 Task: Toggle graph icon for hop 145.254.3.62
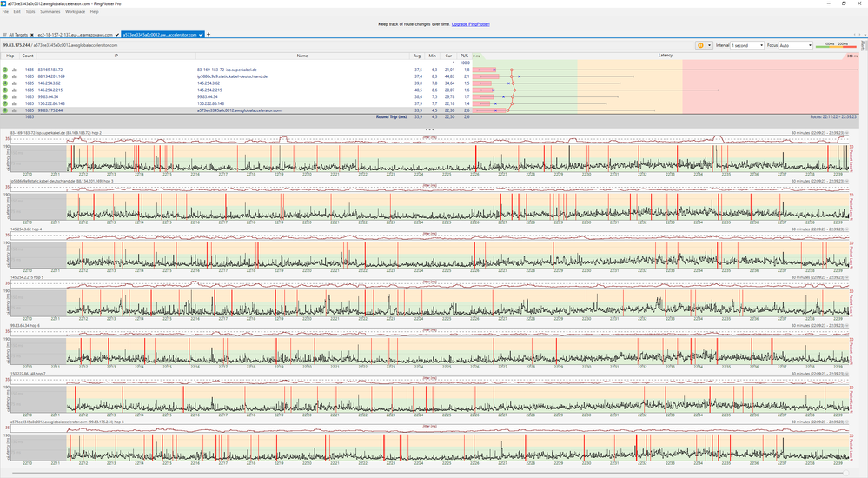click(x=14, y=83)
